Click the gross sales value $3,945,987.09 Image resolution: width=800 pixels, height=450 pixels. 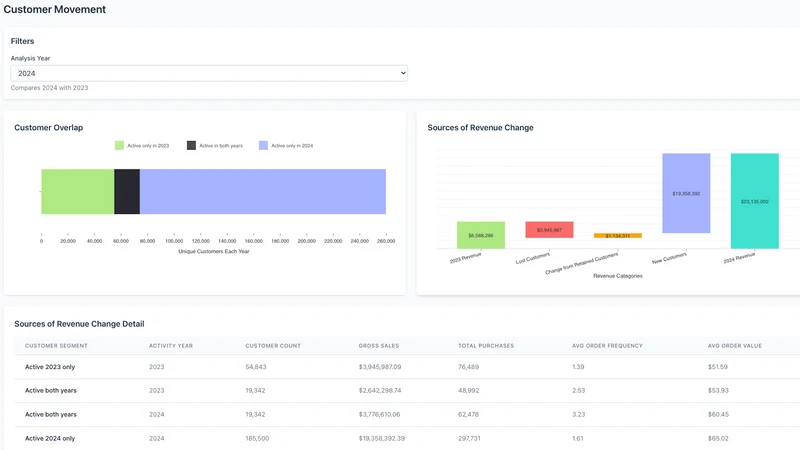(380, 367)
